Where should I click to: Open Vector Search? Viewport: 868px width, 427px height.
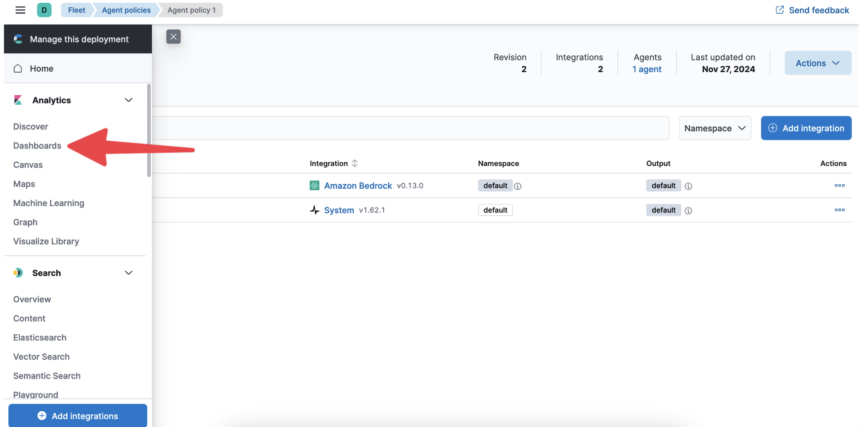pos(41,357)
